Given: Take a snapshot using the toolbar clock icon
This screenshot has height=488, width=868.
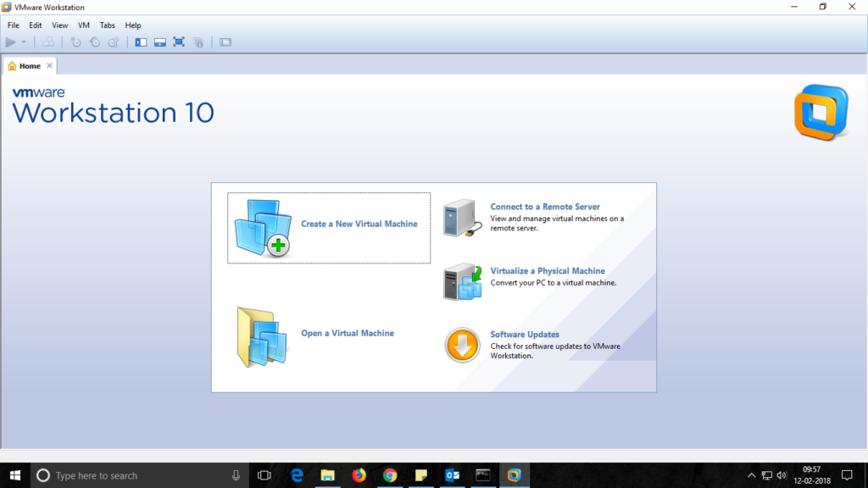Looking at the screenshot, I should pos(76,42).
